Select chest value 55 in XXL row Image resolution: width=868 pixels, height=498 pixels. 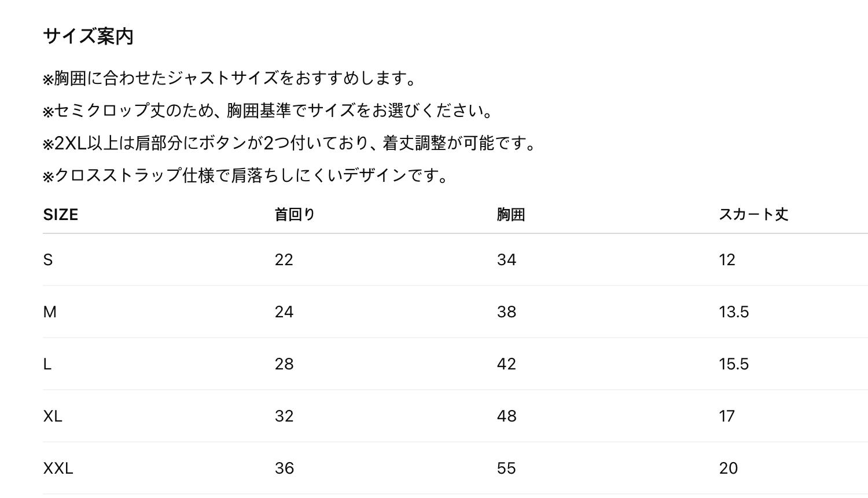click(506, 468)
